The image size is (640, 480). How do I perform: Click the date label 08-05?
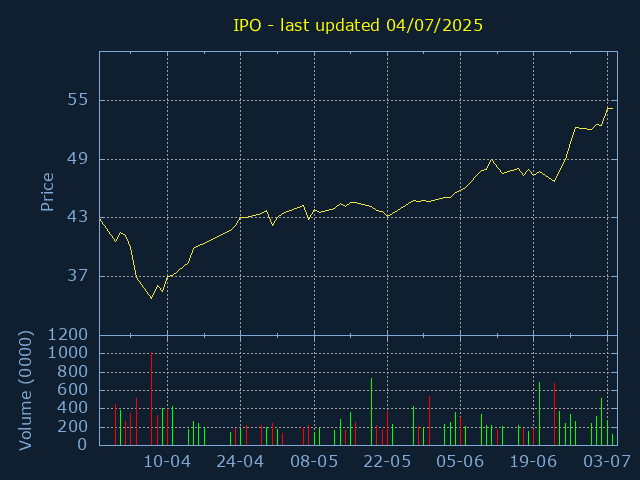point(314,462)
